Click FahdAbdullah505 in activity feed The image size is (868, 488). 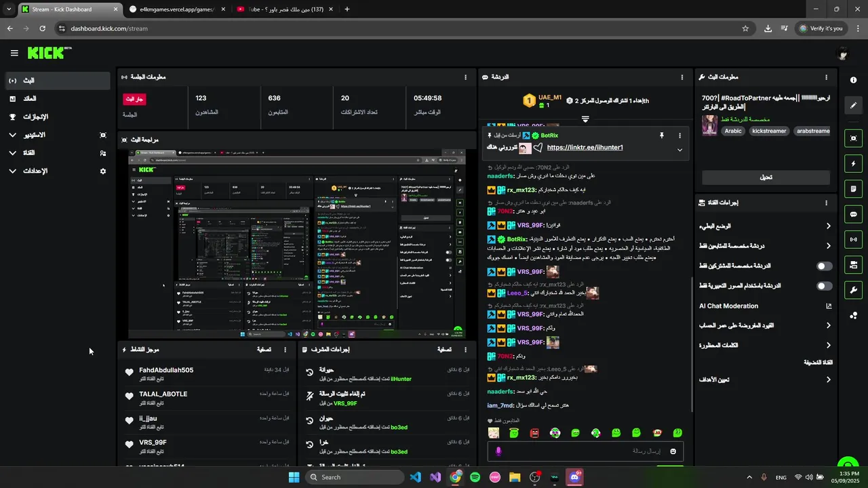coord(166,370)
